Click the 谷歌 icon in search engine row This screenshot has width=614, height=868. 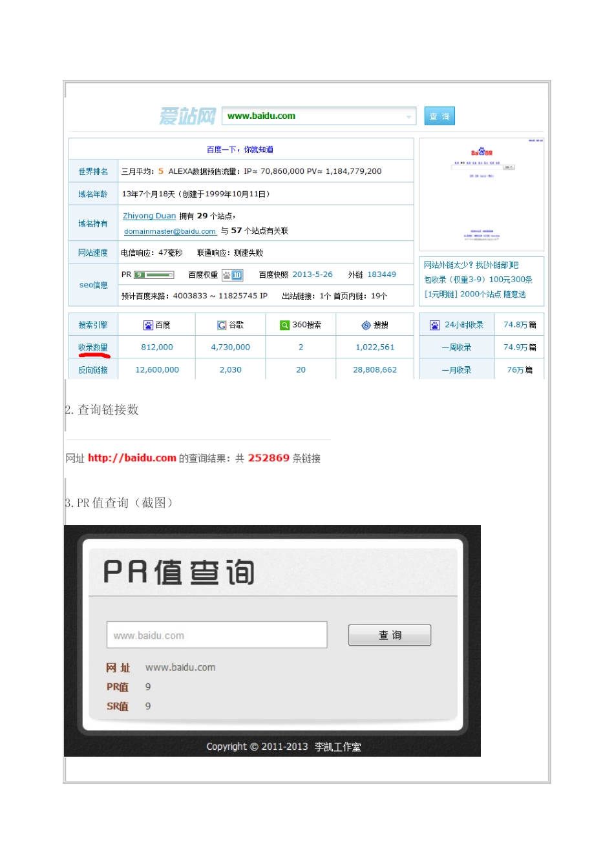coord(222,325)
